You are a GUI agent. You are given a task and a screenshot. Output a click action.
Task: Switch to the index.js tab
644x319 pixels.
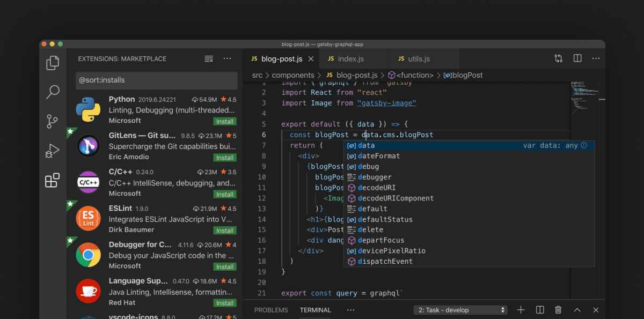[x=350, y=59]
